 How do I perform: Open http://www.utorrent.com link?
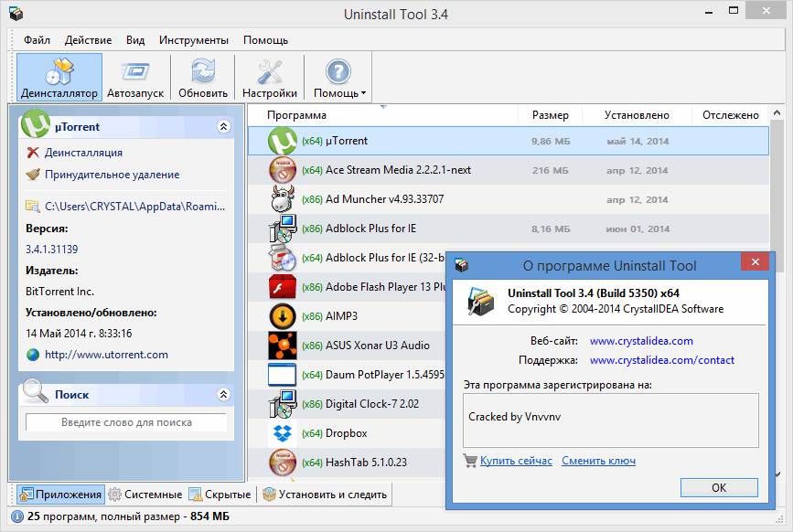[x=106, y=355]
